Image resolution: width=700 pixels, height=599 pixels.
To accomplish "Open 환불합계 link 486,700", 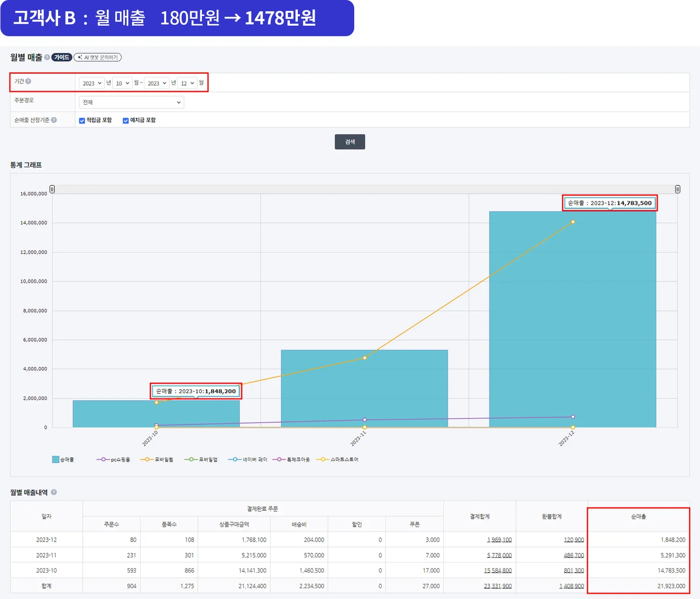I will pyautogui.click(x=574, y=555).
